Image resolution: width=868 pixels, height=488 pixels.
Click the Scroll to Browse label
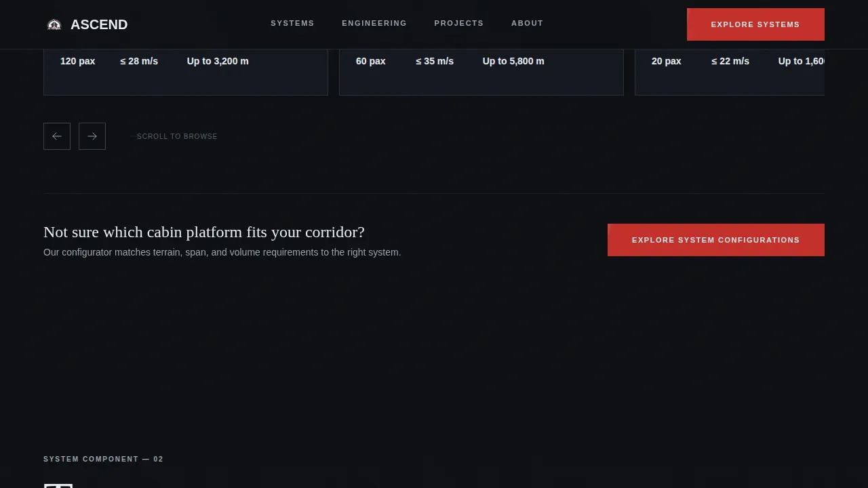point(177,136)
